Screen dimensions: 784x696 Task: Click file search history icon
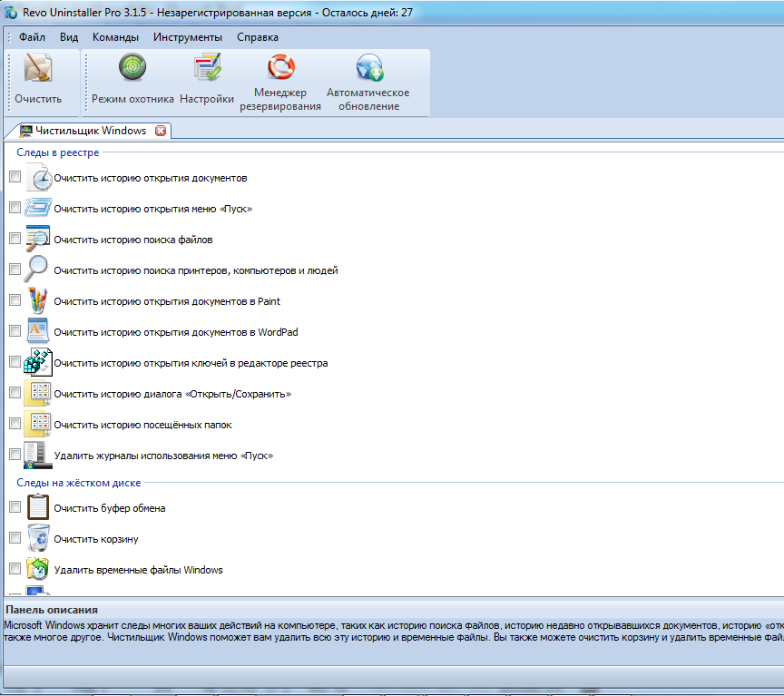tap(38, 239)
